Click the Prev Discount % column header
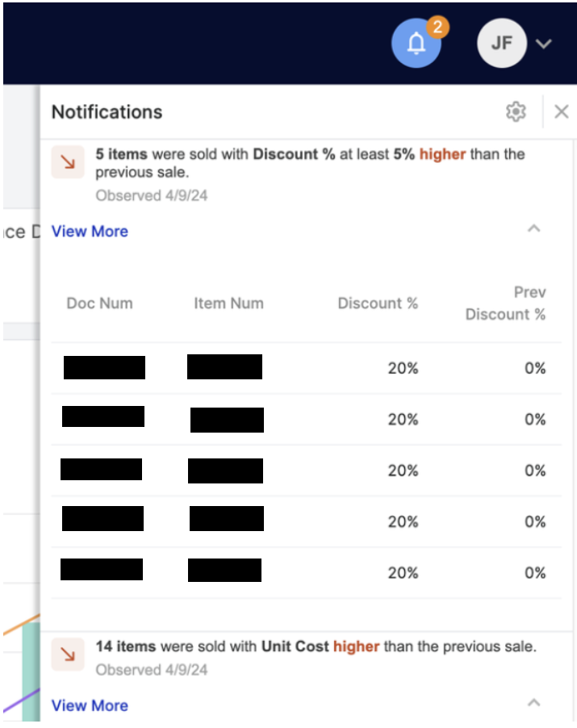 pyautogui.click(x=505, y=303)
